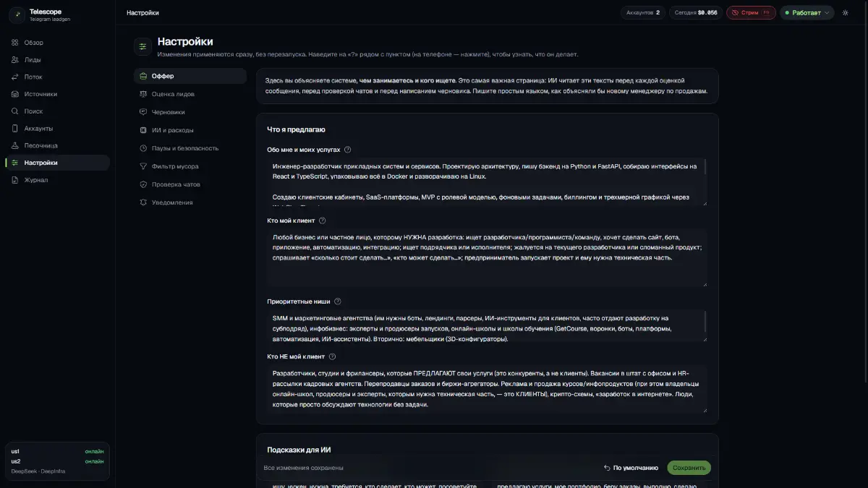Screen dimensions: 868x488
Task: Click the Настройки breadcrumb in the top bar
Action: point(142,13)
